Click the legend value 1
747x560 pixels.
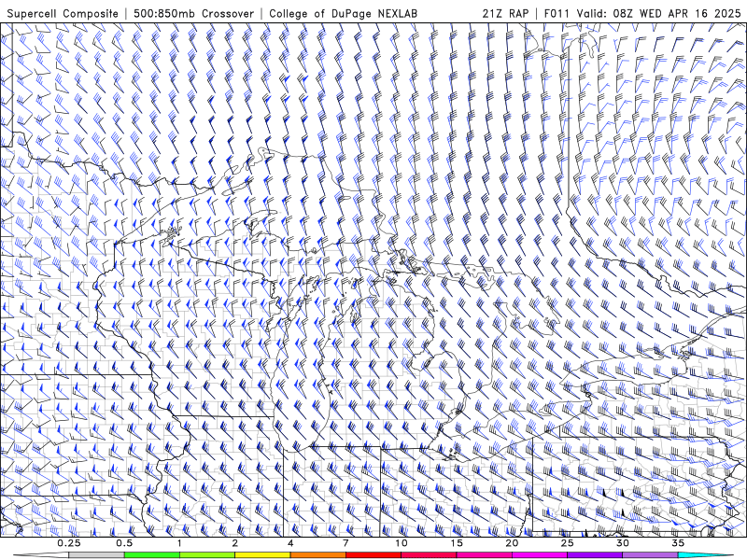(179, 543)
